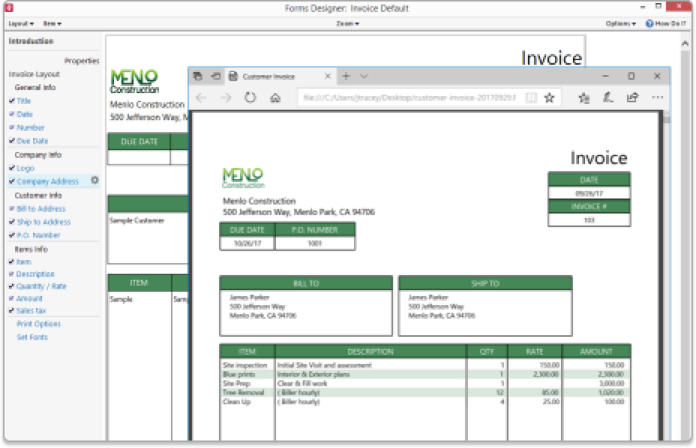Open new browser tab with plus icon
696x448 pixels.
[346, 76]
